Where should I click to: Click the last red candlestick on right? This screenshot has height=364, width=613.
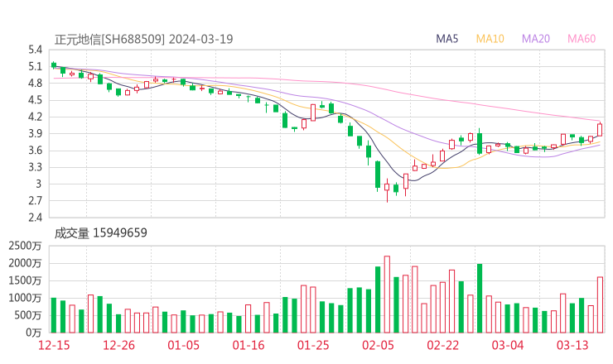pyautogui.click(x=600, y=130)
